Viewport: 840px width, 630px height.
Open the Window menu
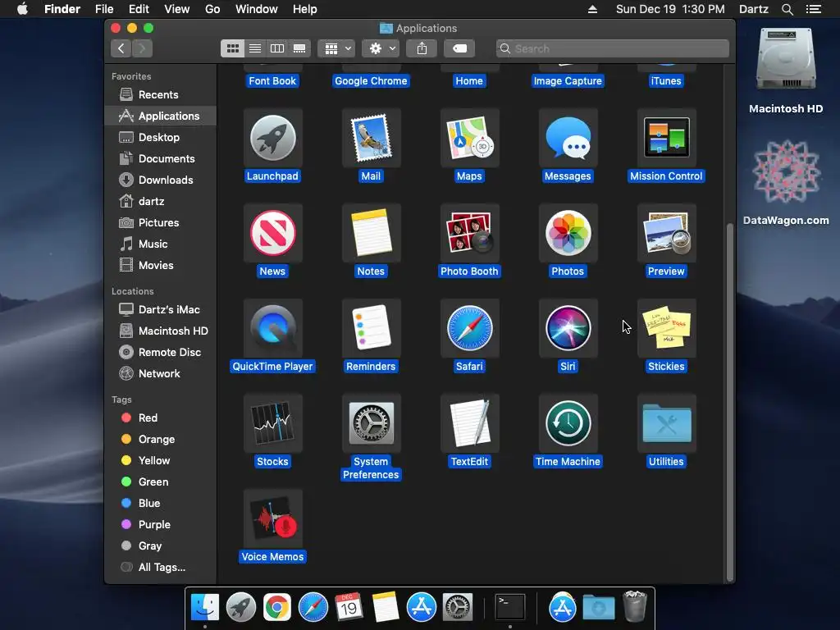257,9
